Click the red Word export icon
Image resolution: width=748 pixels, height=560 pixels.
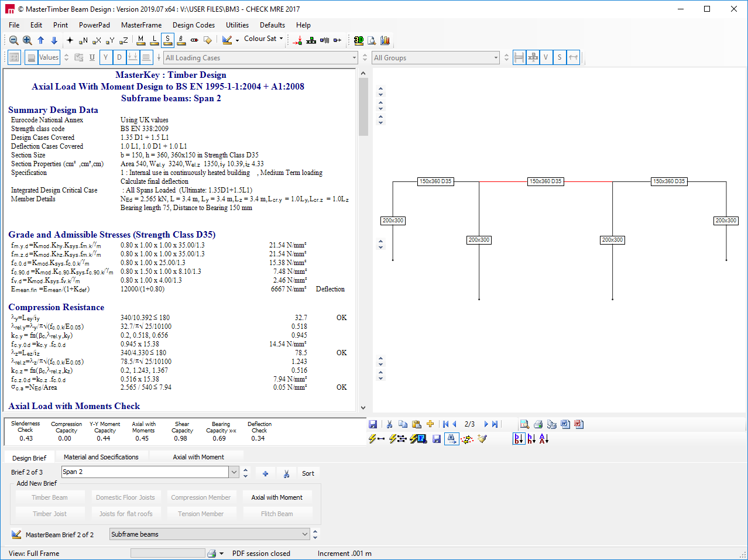578,424
